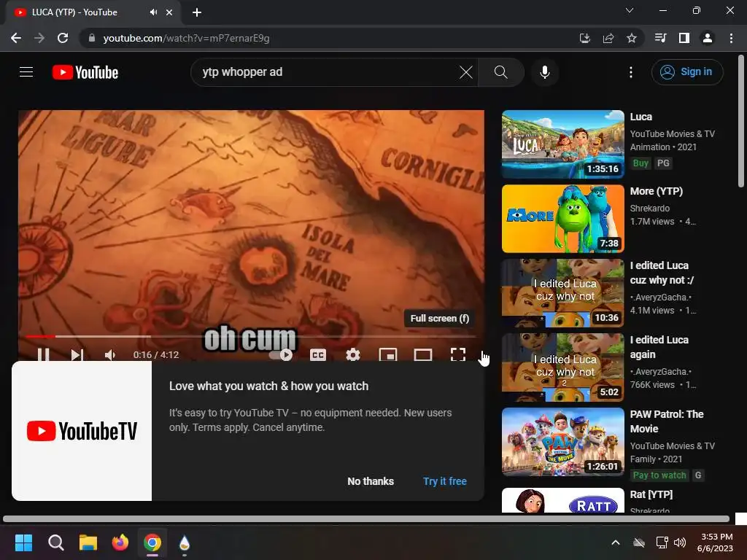This screenshot has height=560, width=747.
Task: Toggle the autoplay switch in the player
Action: click(x=281, y=355)
